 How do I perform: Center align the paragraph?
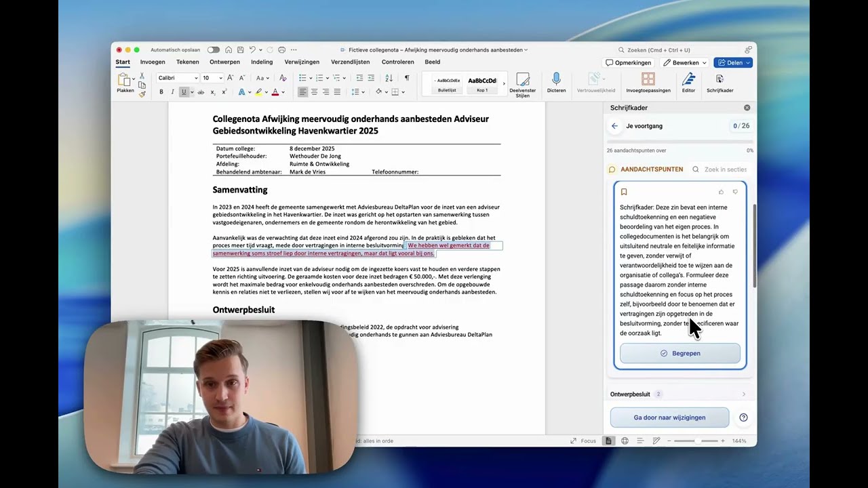314,92
